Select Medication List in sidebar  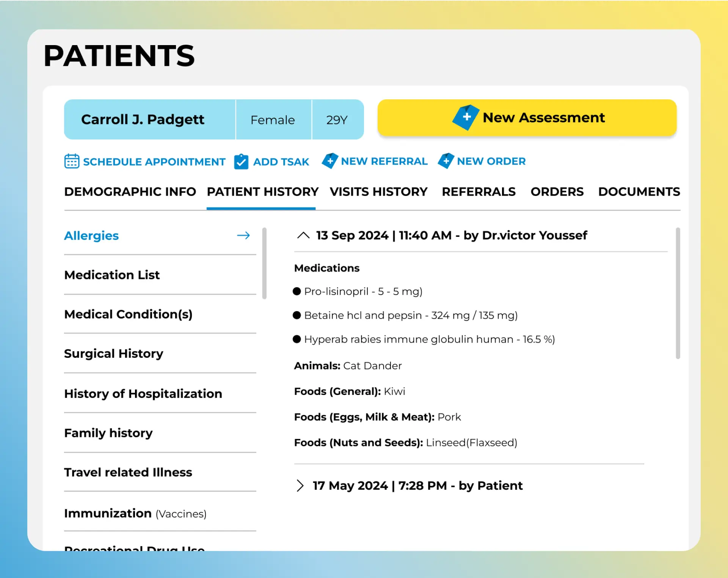112,275
